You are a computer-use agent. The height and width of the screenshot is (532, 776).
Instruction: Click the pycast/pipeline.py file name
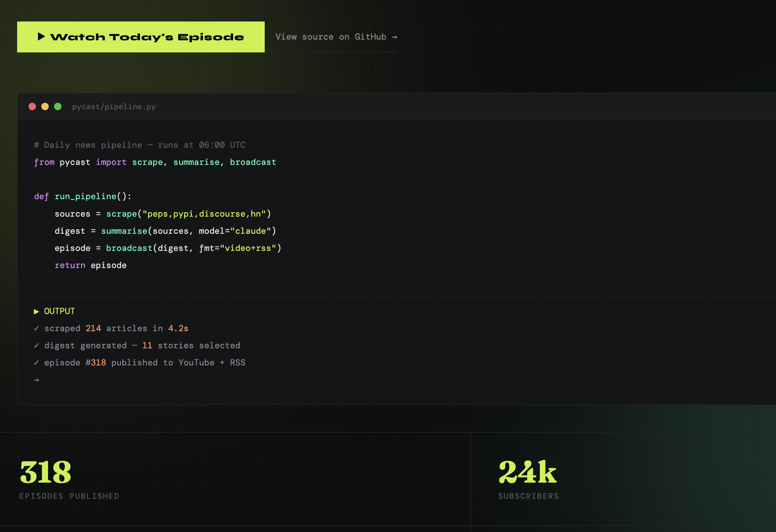[114, 107]
